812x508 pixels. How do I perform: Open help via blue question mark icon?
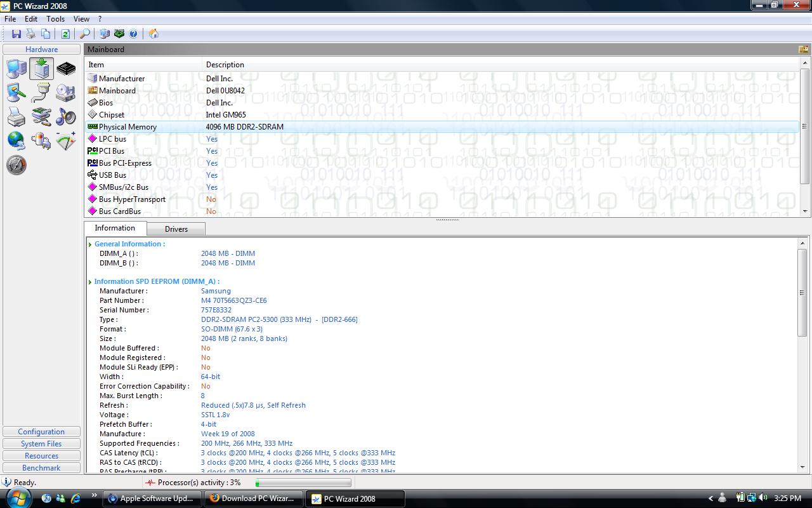[x=134, y=34]
